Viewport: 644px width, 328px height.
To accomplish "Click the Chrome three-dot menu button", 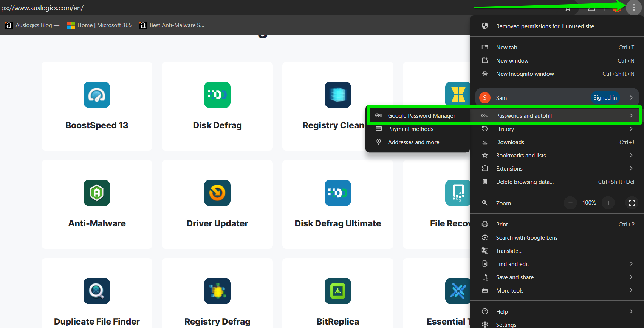I will tap(634, 8).
